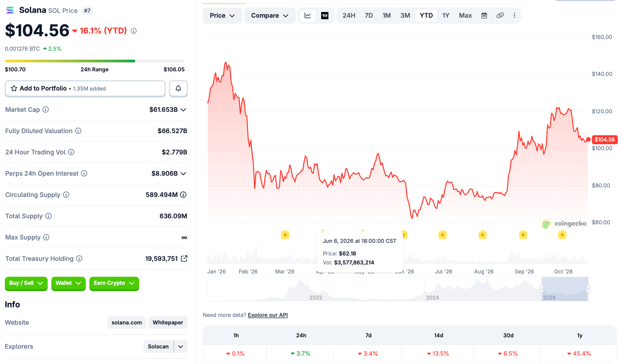Open the Compare dropdown
This screenshot has height=364, width=622.
pyautogui.click(x=270, y=16)
